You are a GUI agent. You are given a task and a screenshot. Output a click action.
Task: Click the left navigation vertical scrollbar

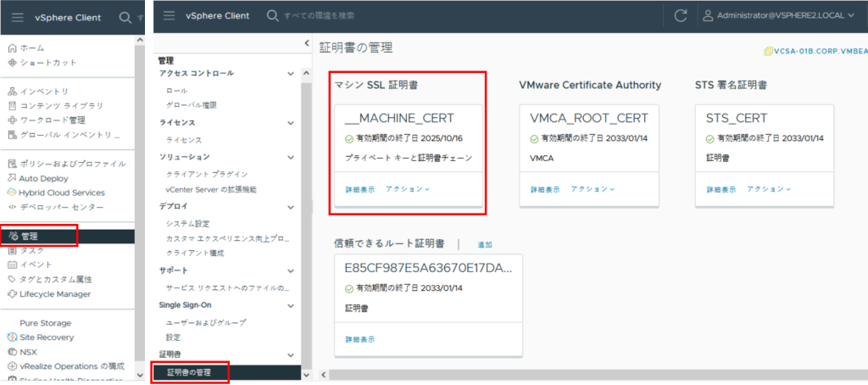tap(140, 205)
